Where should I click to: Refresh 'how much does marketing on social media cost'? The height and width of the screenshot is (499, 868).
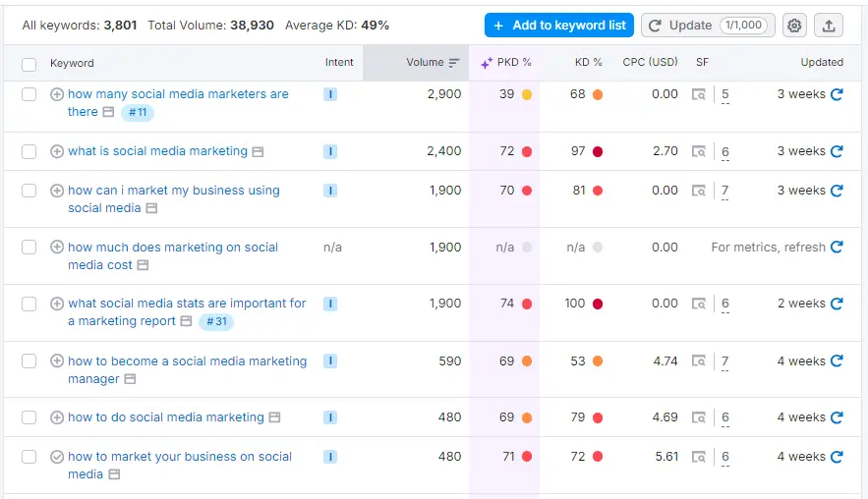pyautogui.click(x=837, y=248)
